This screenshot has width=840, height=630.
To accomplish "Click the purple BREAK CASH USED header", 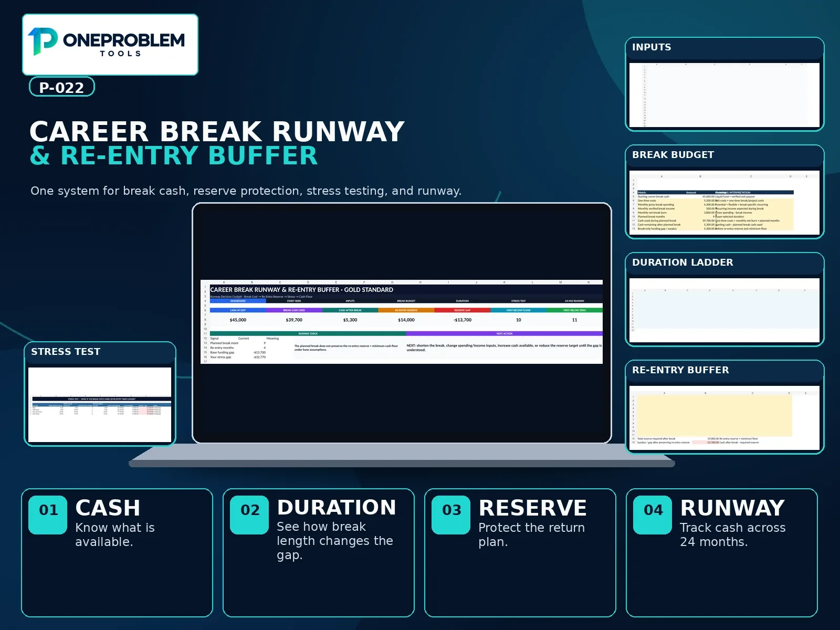I will pyautogui.click(x=294, y=310).
